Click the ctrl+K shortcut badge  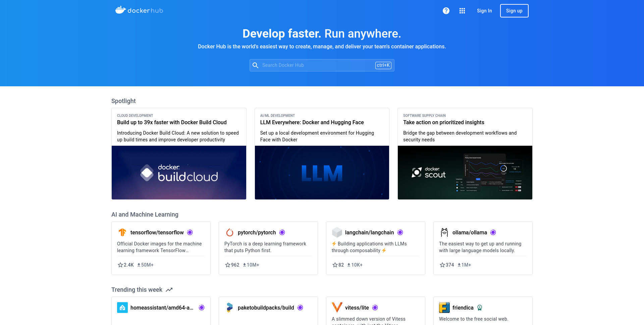(383, 65)
